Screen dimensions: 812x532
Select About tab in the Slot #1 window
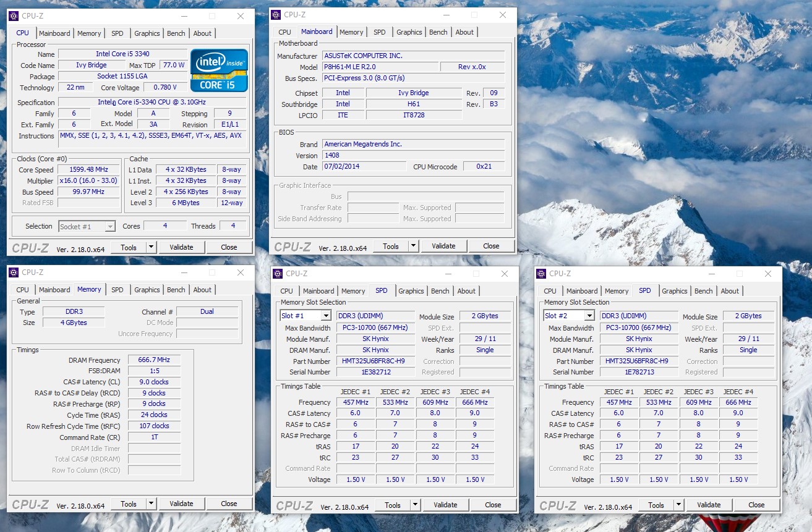466,291
